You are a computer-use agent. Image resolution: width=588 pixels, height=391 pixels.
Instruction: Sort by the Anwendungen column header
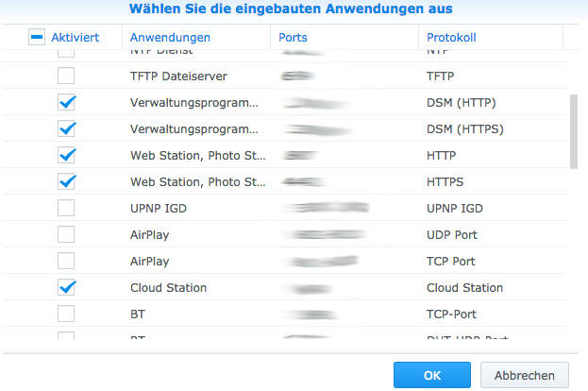click(x=170, y=37)
